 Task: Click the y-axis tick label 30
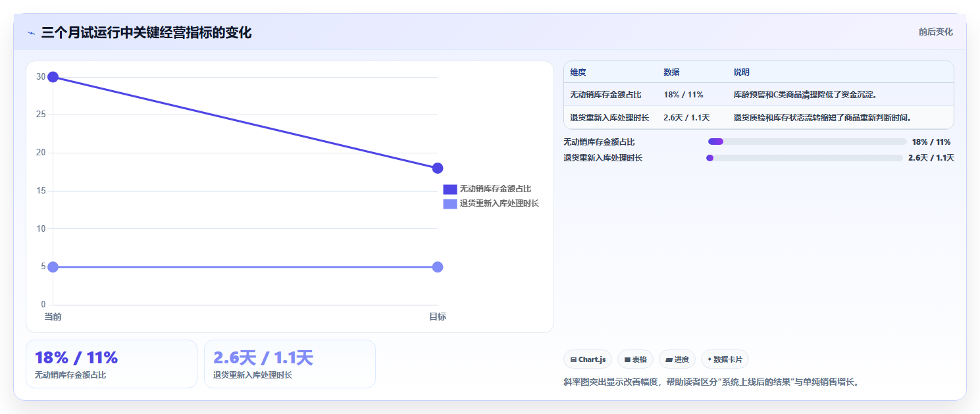tap(41, 77)
